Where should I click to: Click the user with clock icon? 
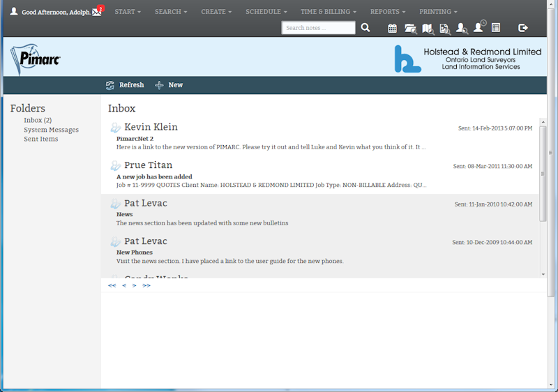tap(480, 27)
